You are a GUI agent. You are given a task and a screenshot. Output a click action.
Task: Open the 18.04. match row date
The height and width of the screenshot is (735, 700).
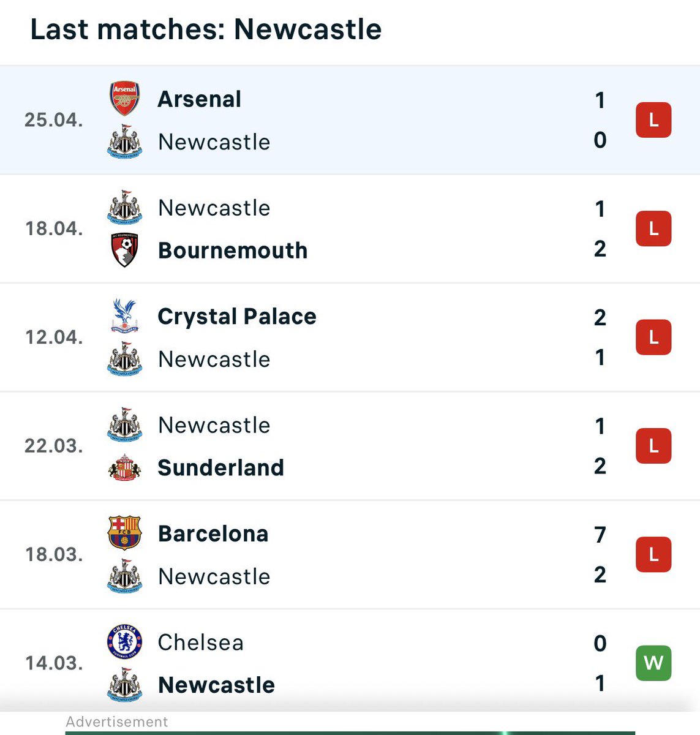tap(54, 229)
